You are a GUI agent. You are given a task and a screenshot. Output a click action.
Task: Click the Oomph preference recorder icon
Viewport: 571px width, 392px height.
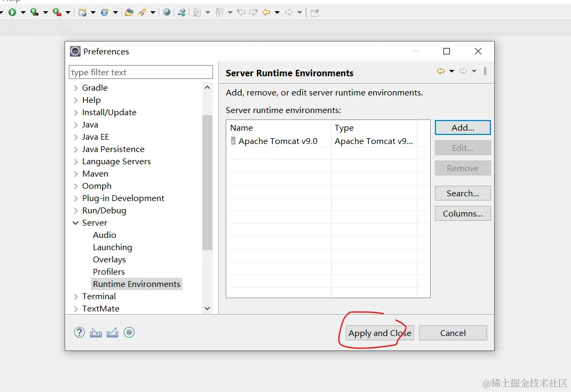pyautogui.click(x=129, y=332)
